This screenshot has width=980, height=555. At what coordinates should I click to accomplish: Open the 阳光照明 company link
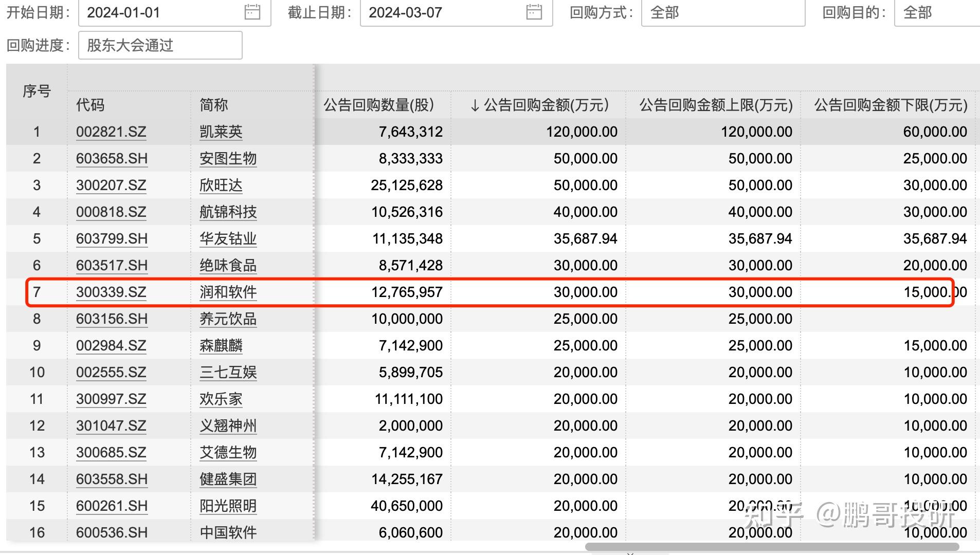tap(227, 506)
